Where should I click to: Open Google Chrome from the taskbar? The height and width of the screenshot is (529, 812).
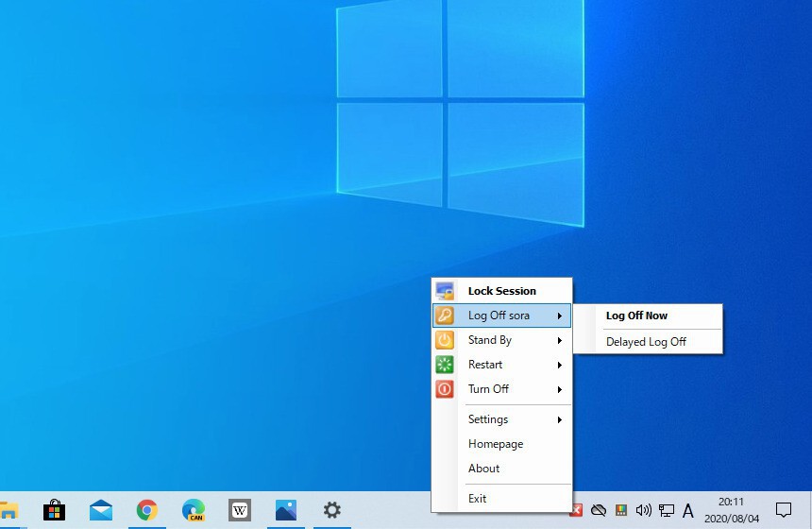tap(146, 510)
